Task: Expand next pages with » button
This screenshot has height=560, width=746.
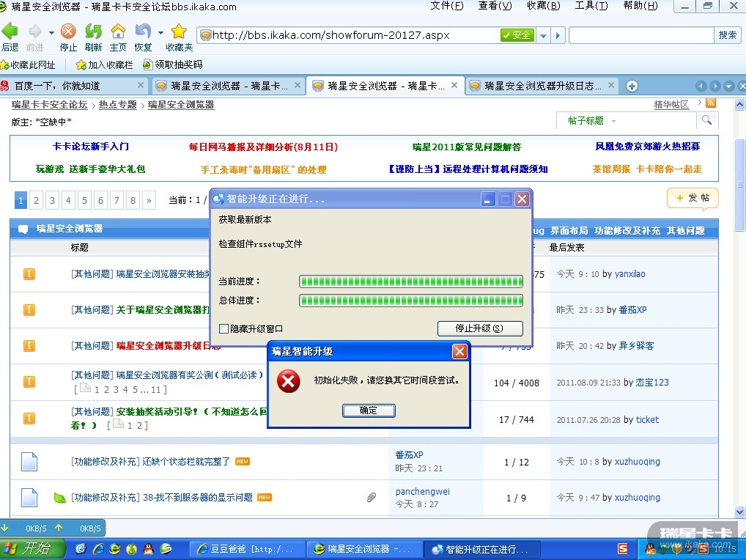Action: pyautogui.click(x=149, y=200)
